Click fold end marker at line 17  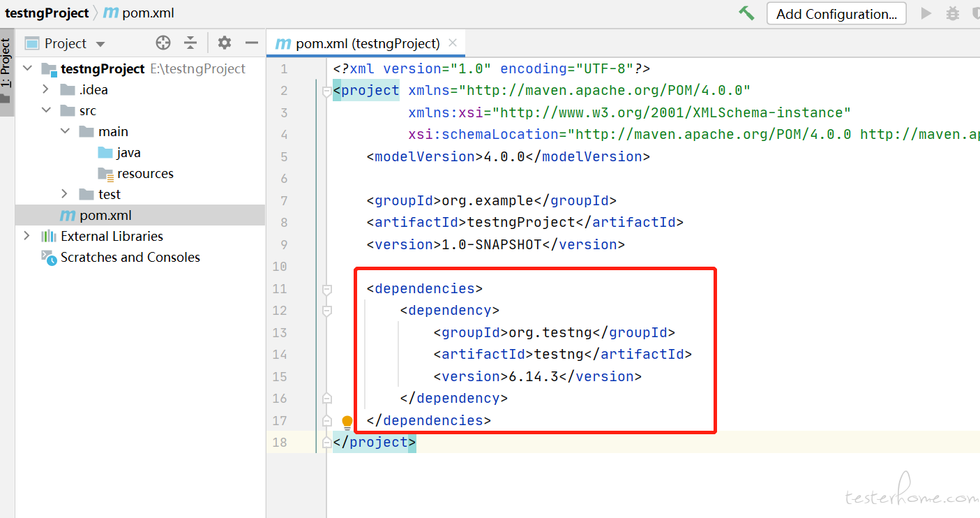(326, 420)
